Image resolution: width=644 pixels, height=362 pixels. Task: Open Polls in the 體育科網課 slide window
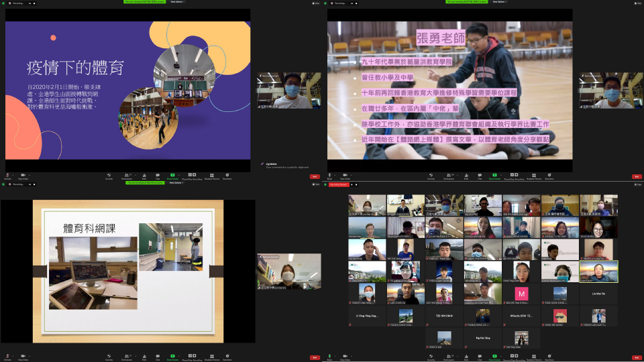144,357
